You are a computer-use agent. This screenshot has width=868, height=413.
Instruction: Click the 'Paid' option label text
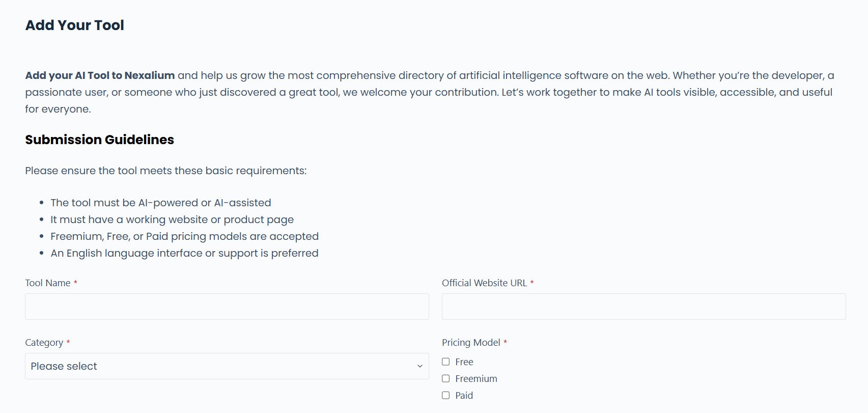(x=464, y=395)
